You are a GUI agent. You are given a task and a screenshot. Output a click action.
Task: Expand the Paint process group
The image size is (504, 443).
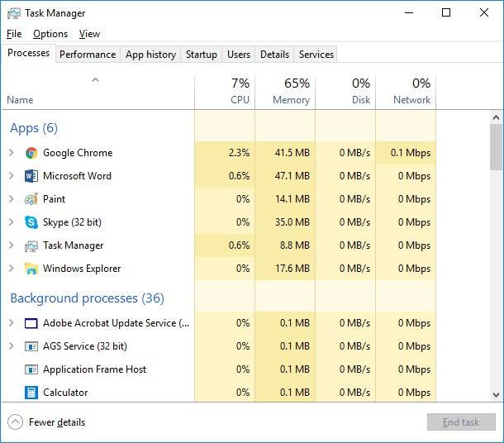pos(12,199)
